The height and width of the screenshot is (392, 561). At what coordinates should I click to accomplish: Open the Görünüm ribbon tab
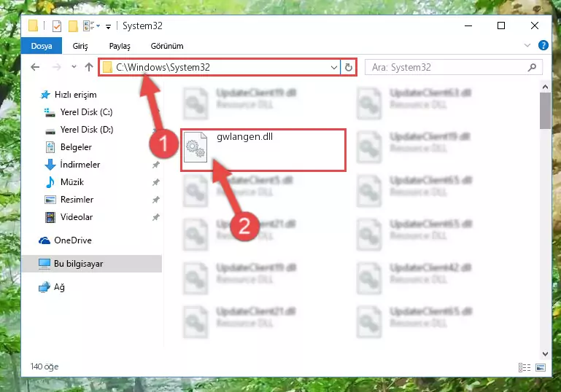(x=167, y=46)
